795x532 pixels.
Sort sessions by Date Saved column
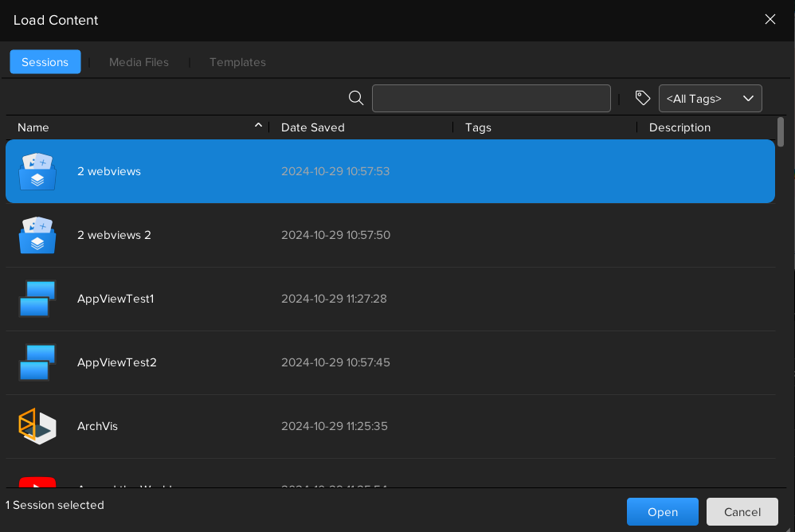[x=313, y=127]
